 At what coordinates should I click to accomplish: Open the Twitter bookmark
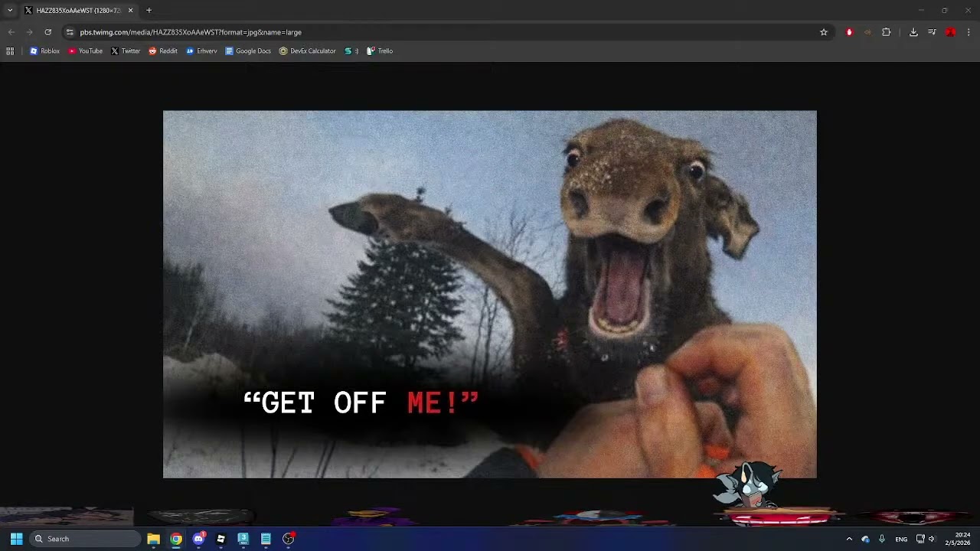tap(126, 51)
